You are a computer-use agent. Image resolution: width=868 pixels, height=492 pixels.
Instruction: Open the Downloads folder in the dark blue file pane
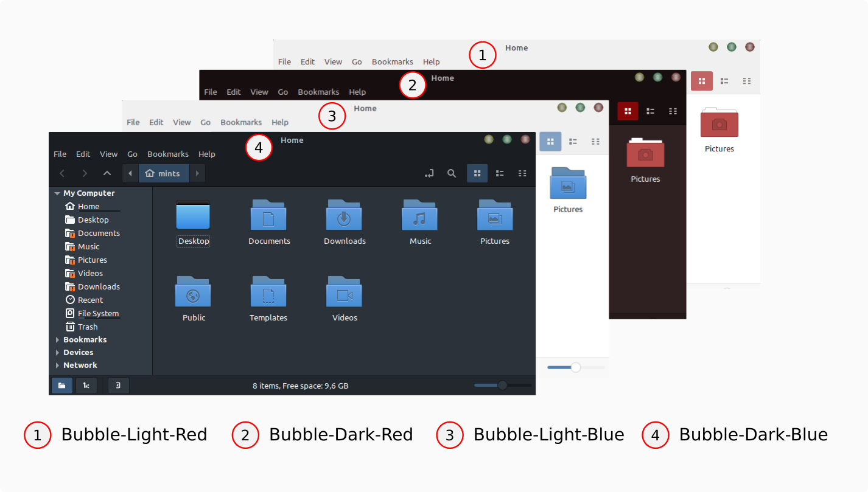(x=345, y=222)
